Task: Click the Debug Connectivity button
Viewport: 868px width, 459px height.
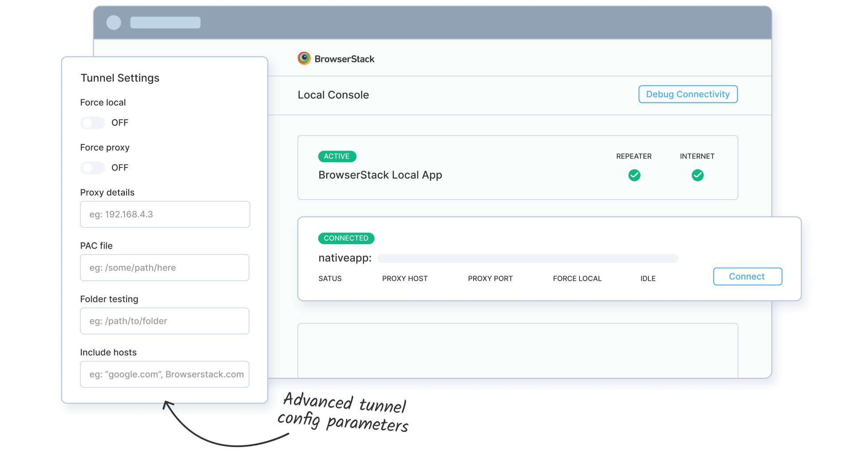Action: coord(688,94)
